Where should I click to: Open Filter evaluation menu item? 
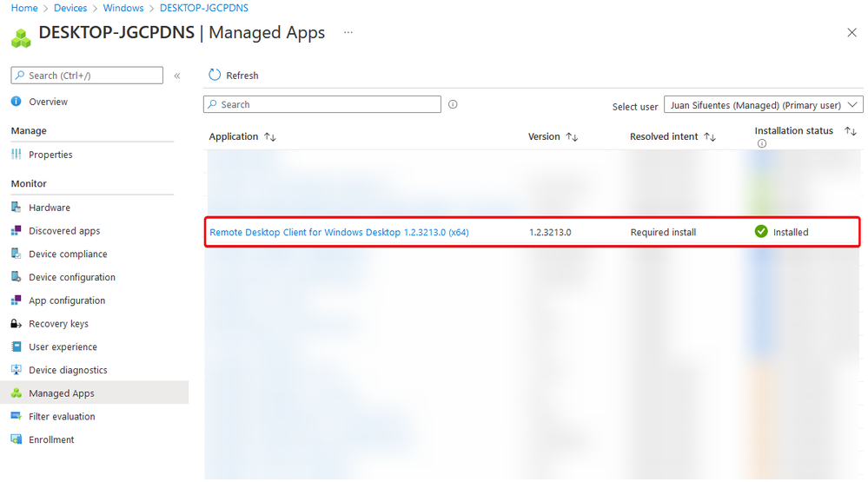coord(62,417)
